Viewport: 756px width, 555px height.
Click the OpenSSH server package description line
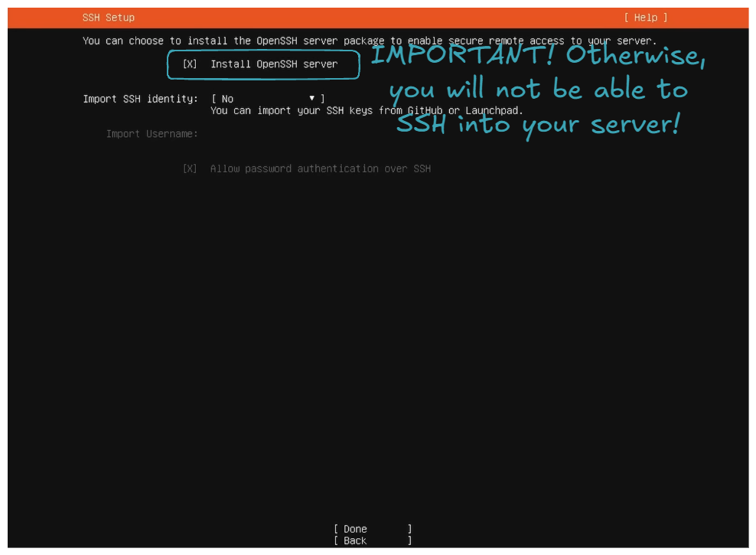pyautogui.click(x=370, y=41)
